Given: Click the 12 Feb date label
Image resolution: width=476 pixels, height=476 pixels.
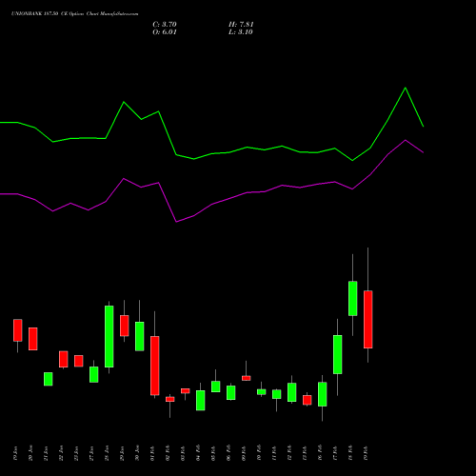Looking at the screenshot, I should (x=289, y=453).
